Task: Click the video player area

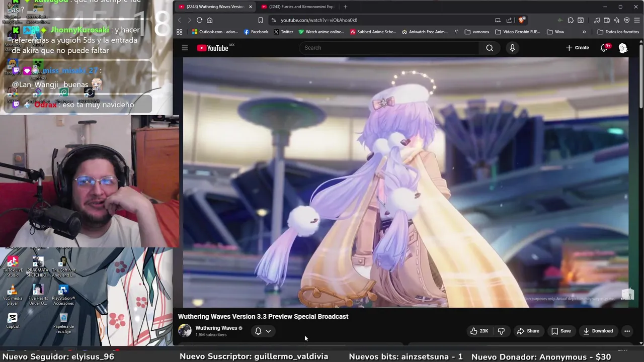Action: pyautogui.click(x=406, y=182)
